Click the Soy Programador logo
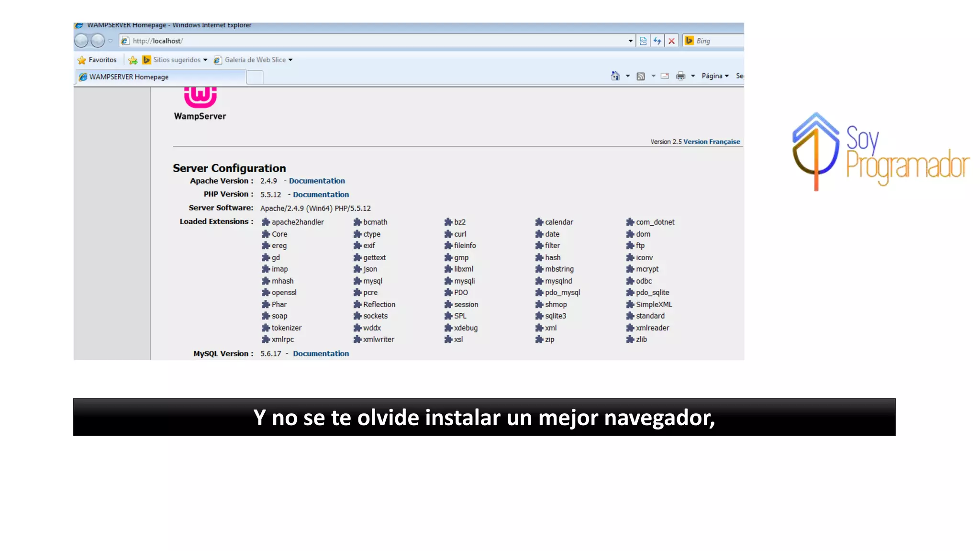The image size is (980, 551). pos(881,152)
